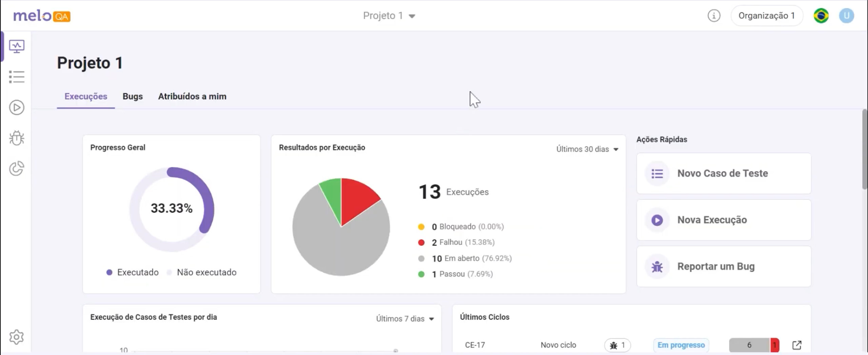
Task: Switch to the Atribuídos a mim tab
Action: pyautogui.click(x=192, y=97)
